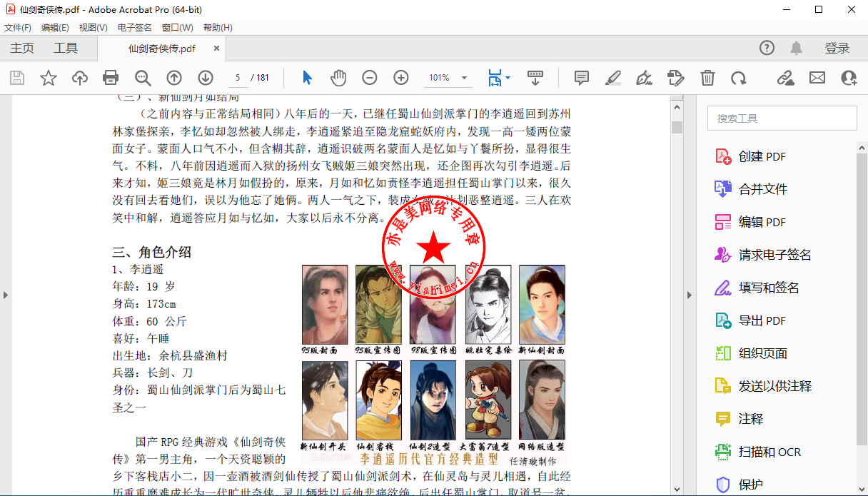Select the highlighter pen tool
The width and height of the screenshot is (868, 496).
(x=613, y=78)
